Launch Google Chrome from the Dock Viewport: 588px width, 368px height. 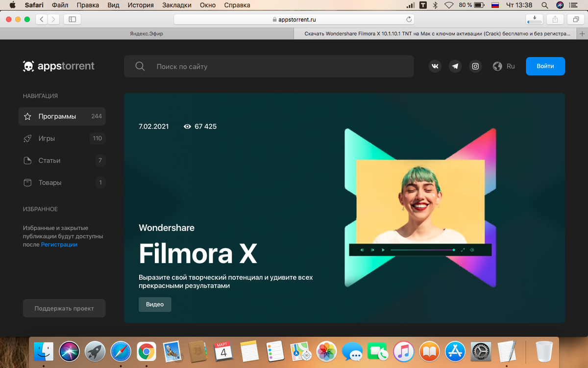tap(147, 351)
